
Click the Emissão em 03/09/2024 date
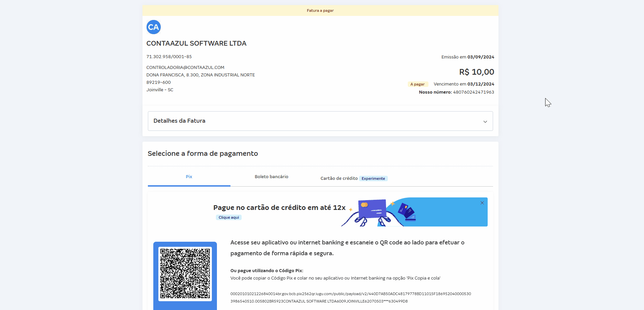click(468, 57)
